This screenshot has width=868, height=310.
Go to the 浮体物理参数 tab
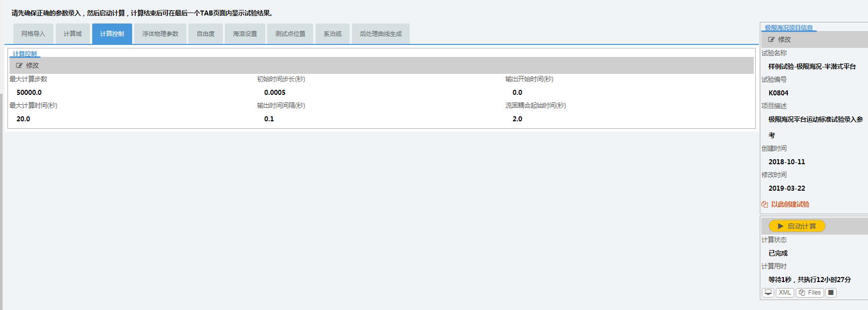pyautogui.click(x=160, y=34)
